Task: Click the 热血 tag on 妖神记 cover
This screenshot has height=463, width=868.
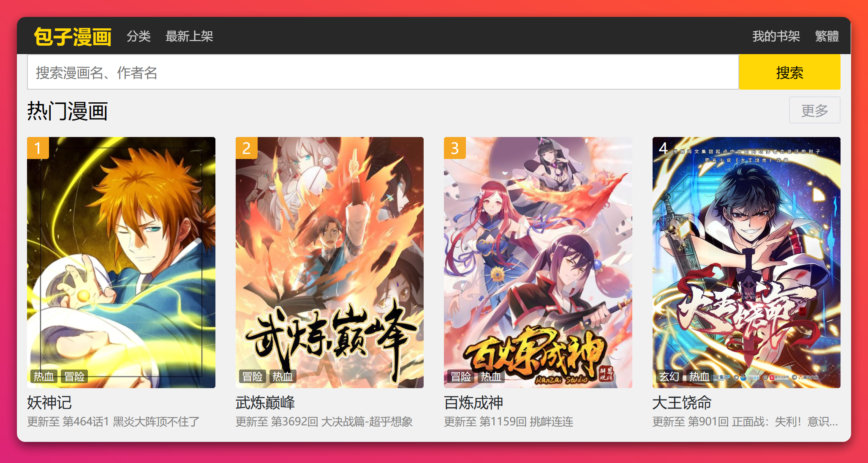Action: coord(44,376)
